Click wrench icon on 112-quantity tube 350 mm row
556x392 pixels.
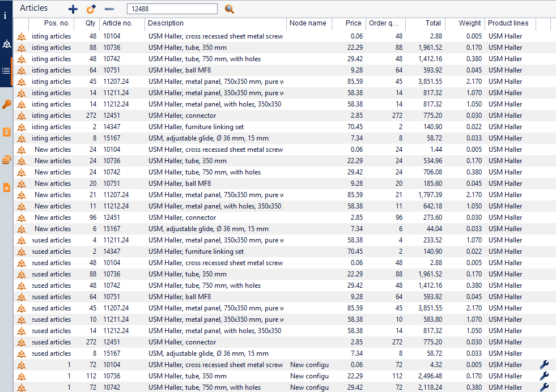[x=544, y=376]
